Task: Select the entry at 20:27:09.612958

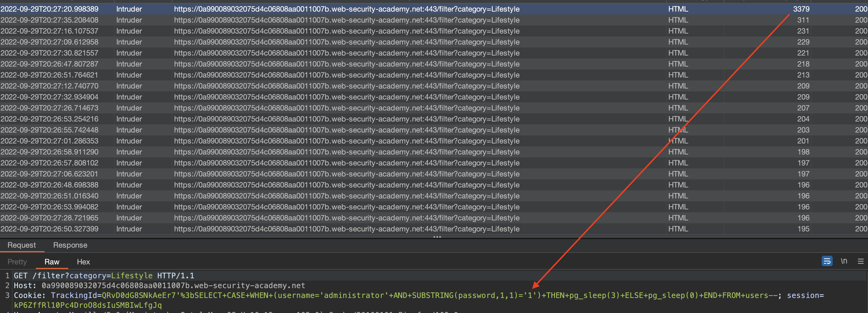Action: coord(49,42)
